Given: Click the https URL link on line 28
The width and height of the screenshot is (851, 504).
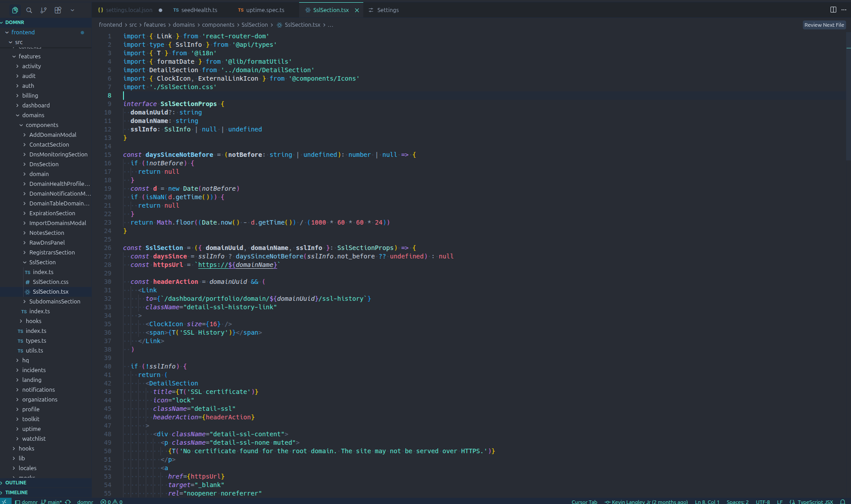Looking at the screenshot, I should (x=237, y=265).
